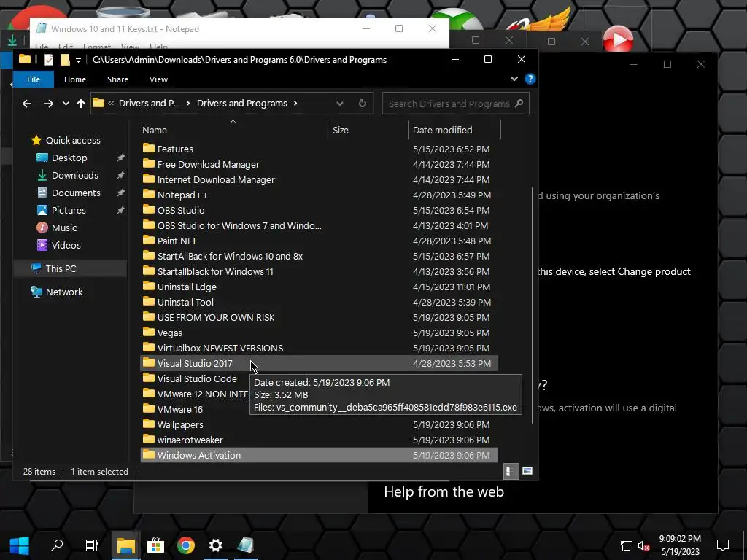Switch to the Home ribbon tab

tap(75, 79)
